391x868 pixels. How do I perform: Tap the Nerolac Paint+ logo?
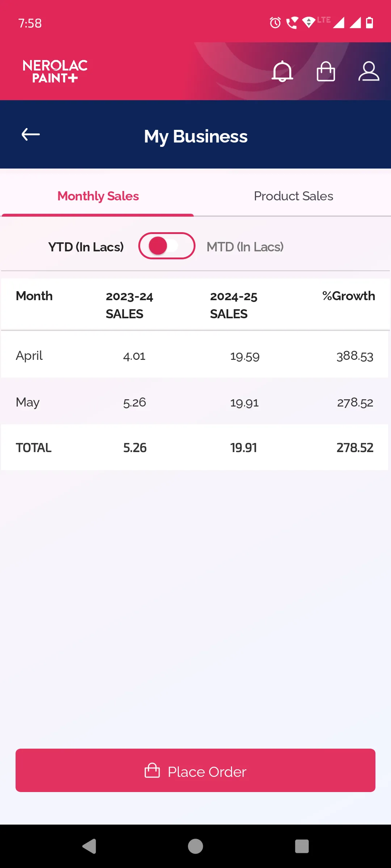[55, 71]
